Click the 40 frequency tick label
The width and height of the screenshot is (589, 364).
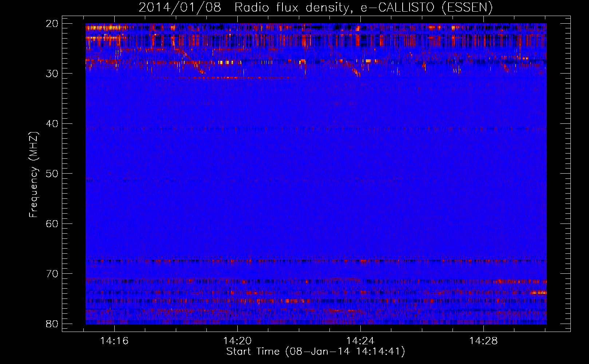(52, 124)
